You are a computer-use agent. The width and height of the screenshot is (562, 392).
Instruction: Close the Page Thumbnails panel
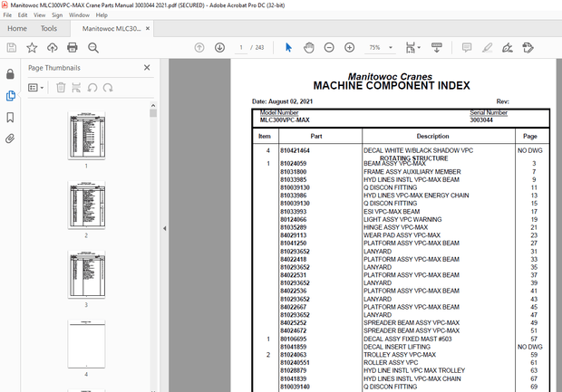coord(147,67)
